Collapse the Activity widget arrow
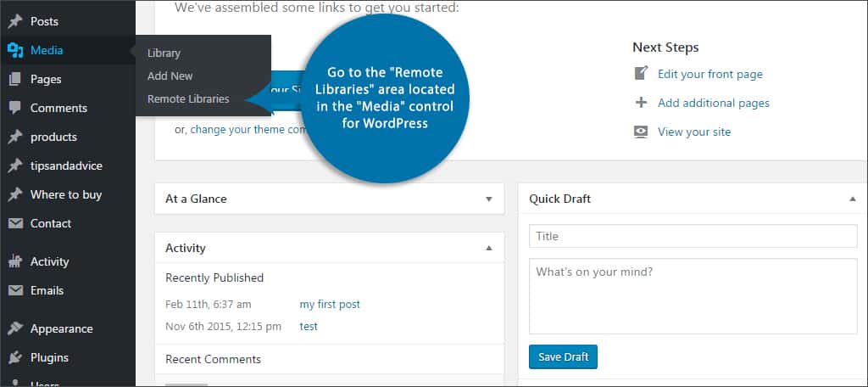The image size is (868, 387). pyautogui.click(x=488, y=248)
